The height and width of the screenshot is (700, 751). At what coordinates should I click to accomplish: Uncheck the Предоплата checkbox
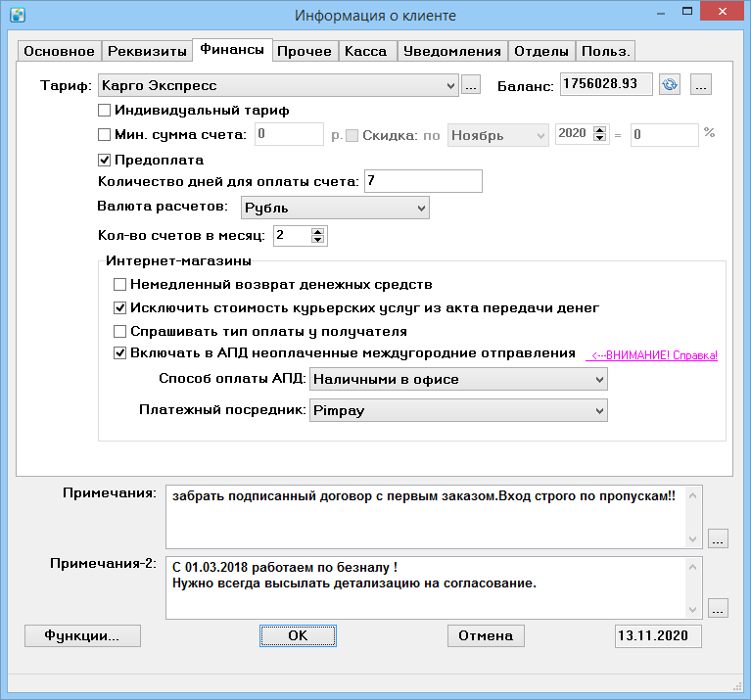105,160
